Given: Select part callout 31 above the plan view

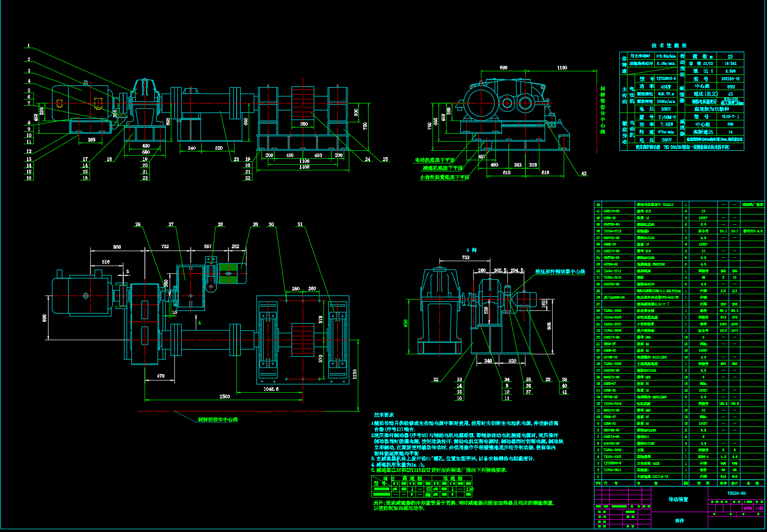Looking at the screenshot, I should pos(300,224).
